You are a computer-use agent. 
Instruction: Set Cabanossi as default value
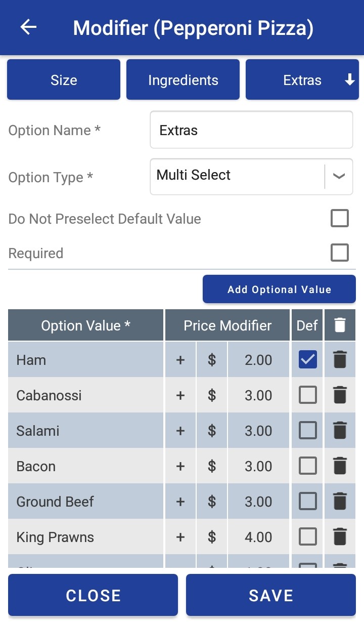(308, 395)
